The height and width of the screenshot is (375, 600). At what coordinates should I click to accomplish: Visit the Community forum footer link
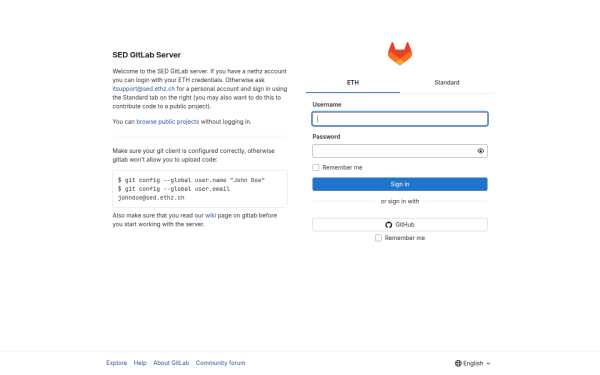tap(220, 363)
